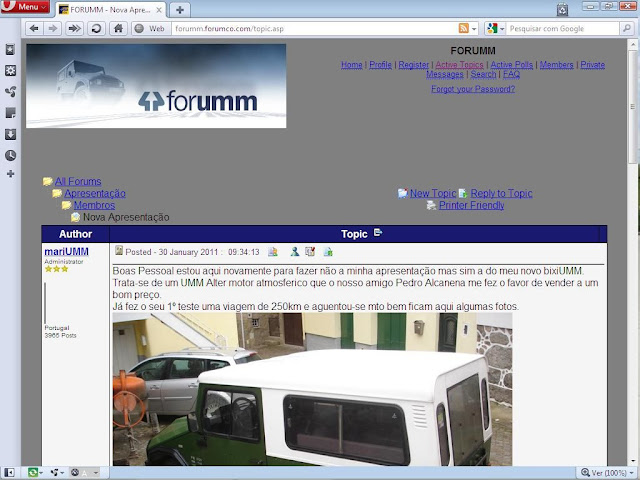Click the Fast Forward button
The width and height of the screenshot is (640, 480).
point(74,29)
